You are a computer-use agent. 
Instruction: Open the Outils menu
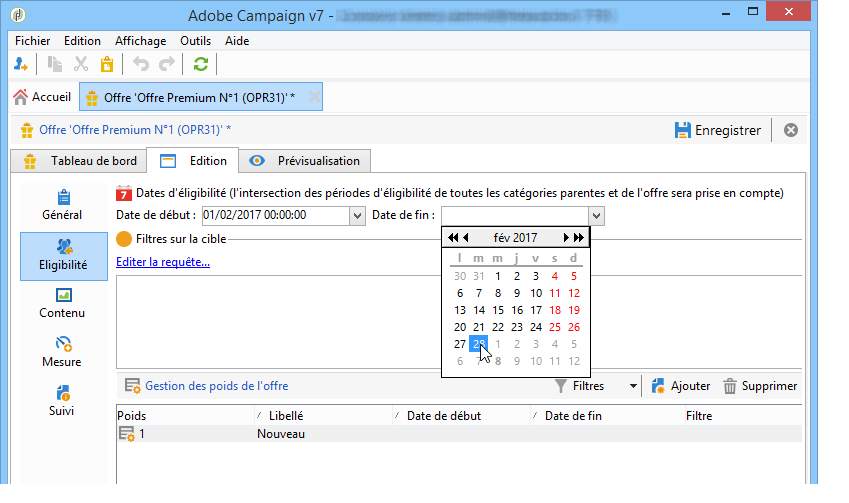coord(195,41)
